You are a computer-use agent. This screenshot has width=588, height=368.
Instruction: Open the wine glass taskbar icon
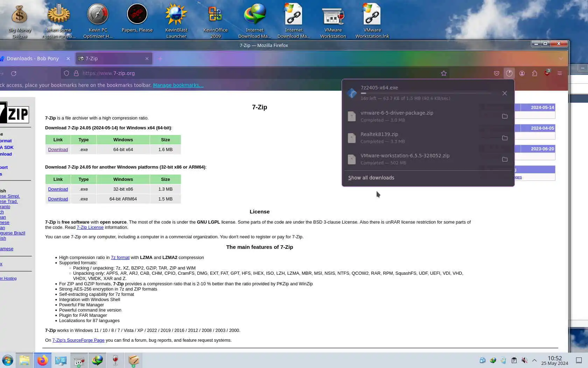click(x=115, y=360)
